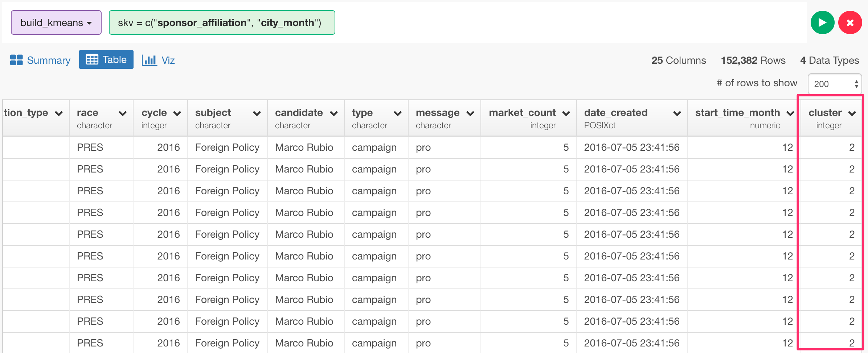Open the candidate column menu chevron
The width and height of the screenshot is (868, 353).
click(334, 113)
